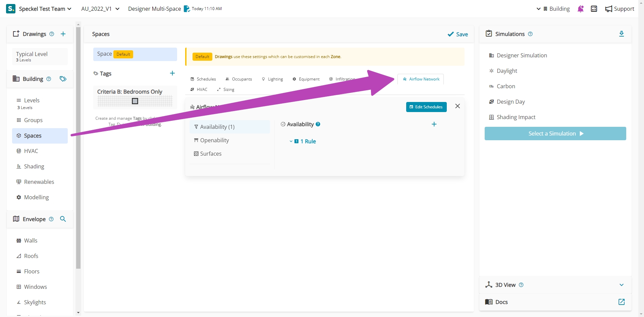Add a new tag with plus icon
644x317 pixels.
click(x=172, y=73)
